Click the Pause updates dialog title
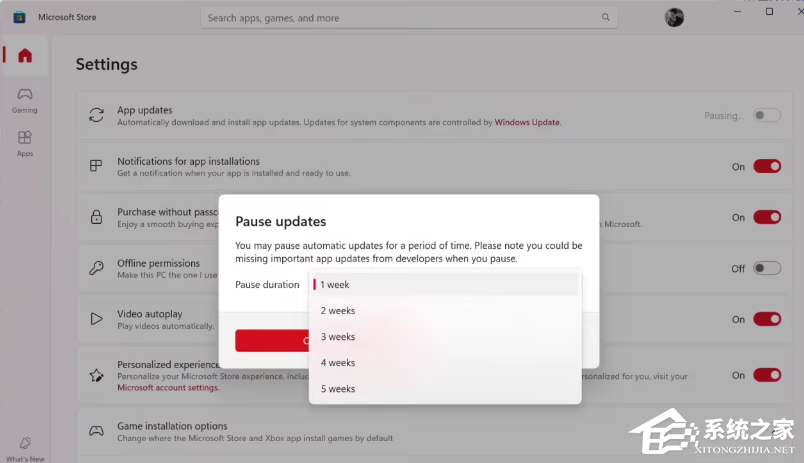The image size is (804, 463). (280, 222)
